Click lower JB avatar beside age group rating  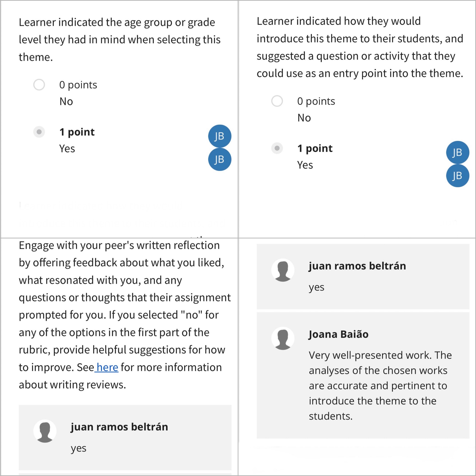coord(220,159)
